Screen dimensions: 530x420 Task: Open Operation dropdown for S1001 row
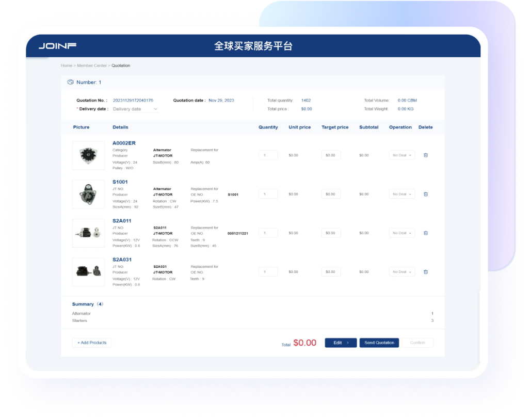401,194
